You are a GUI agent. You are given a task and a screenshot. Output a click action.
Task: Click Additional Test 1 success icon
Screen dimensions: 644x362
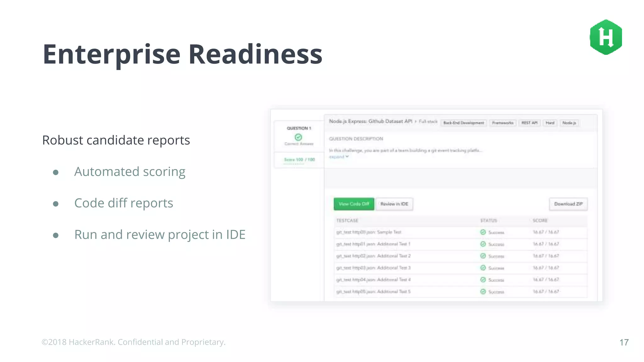tap(483, 244)
